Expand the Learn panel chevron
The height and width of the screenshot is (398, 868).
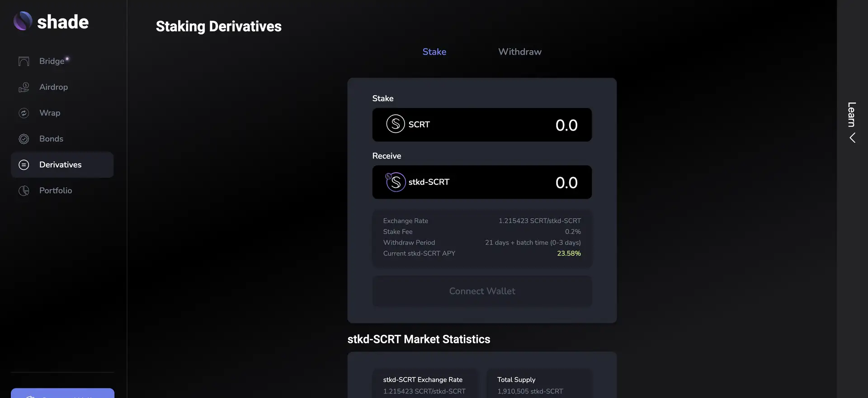(852, 138)
